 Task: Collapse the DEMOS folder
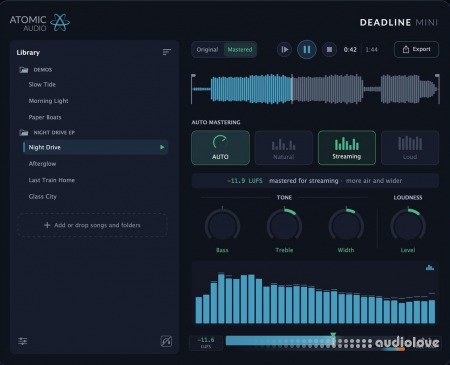(24, 70)
